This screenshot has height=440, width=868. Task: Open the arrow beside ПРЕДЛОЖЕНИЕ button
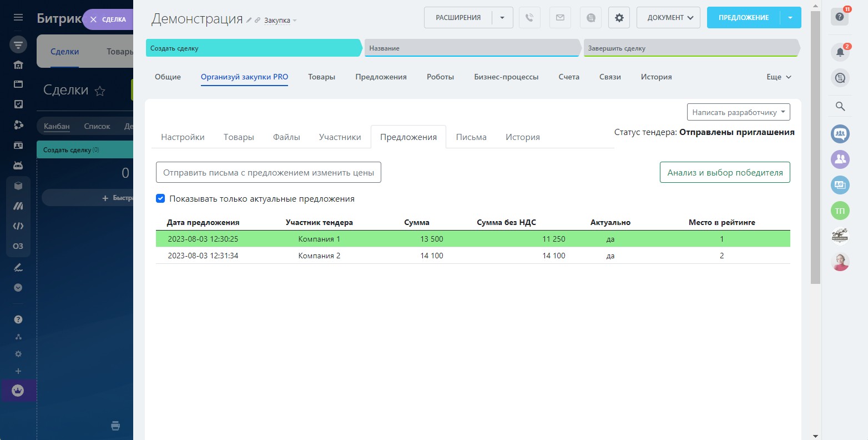[790, 18]
